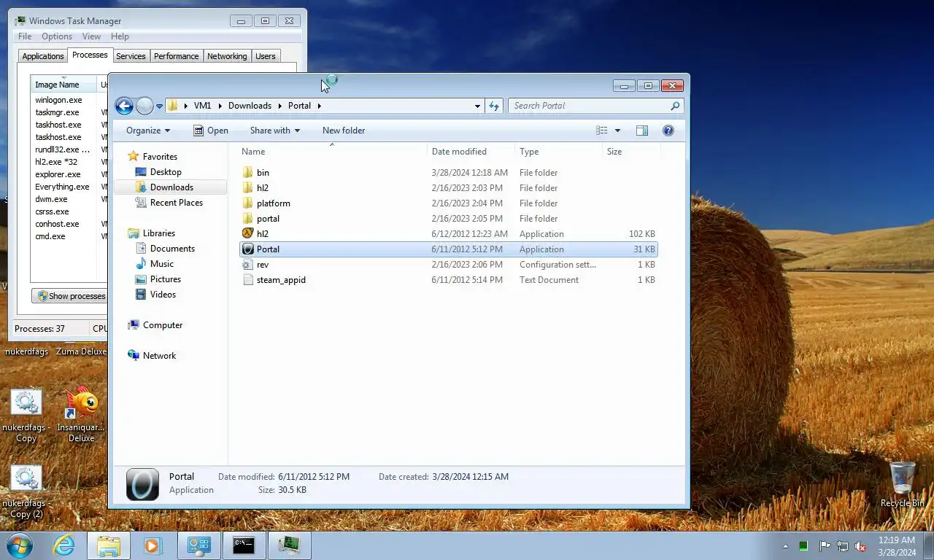Open the Documents library
Screen dimensions: 934x560
172,249
